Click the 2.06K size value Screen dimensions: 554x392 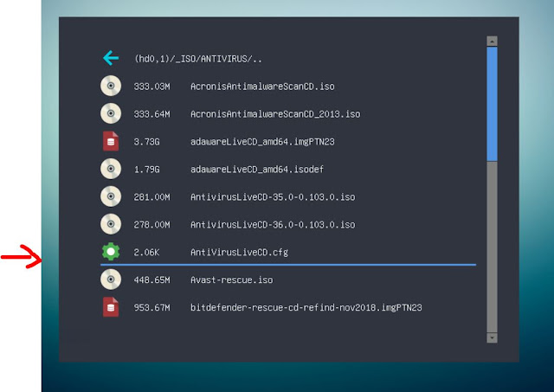[x=146, y=252]
